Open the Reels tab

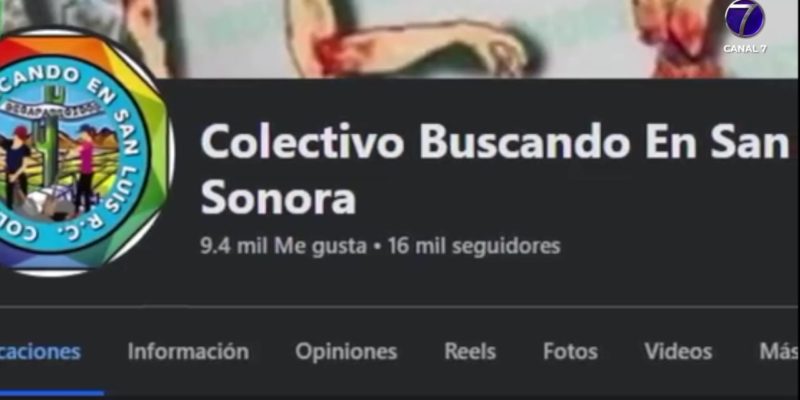click(470, 352)
